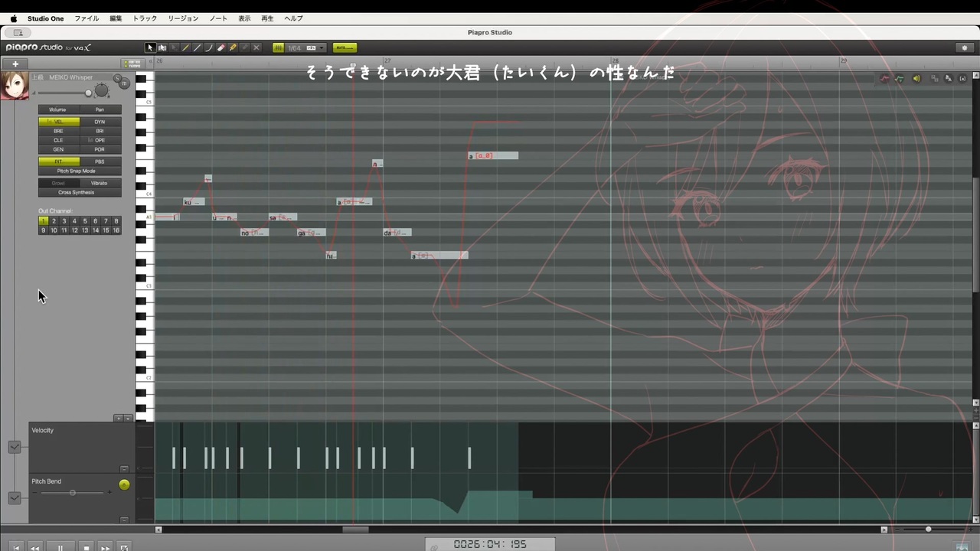Collapse the Pitch Bend lane with chevron
This screenshot has width=980, height=551.
pyautogui.click(x=15, y=498)
